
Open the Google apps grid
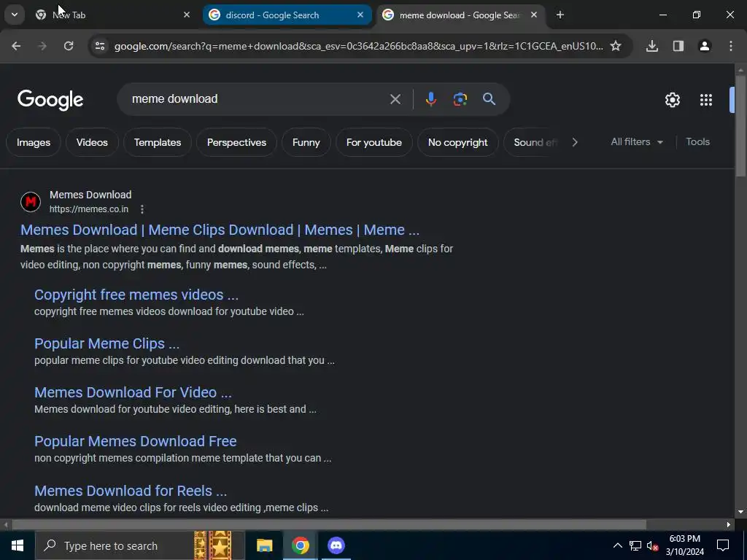pos(706,100)
